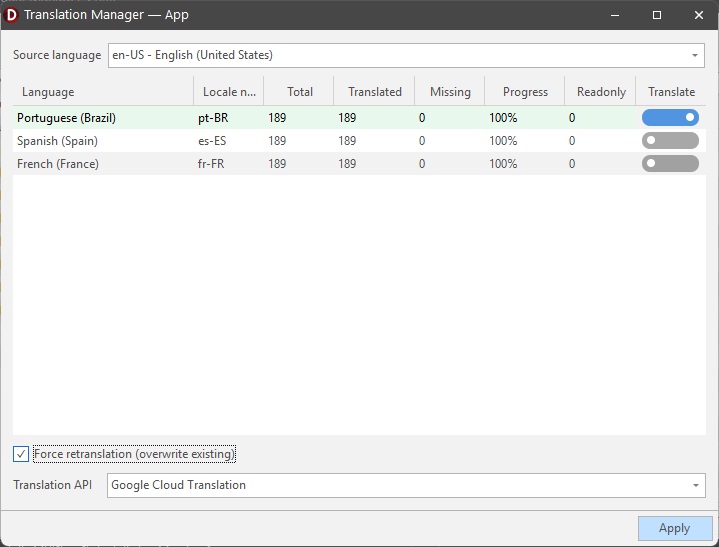Enable the French (France) translate toggle
Viewport: 719px width, 547px height.
click(x=670, y=164)
